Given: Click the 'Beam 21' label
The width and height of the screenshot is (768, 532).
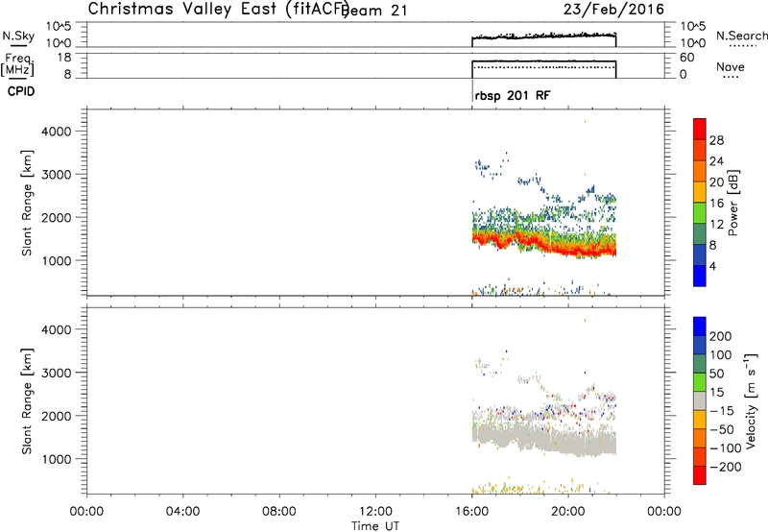Looking at the screenshot, I should pos(374,10).
